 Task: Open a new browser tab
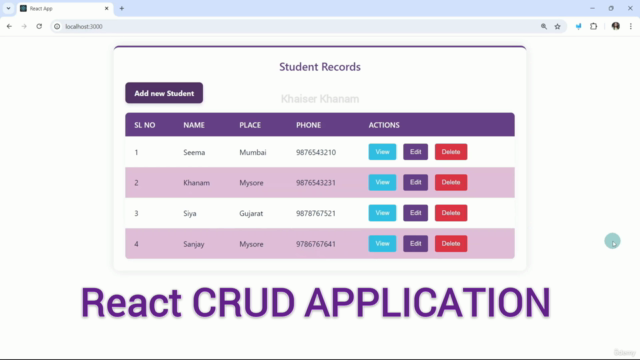[122, 9]
